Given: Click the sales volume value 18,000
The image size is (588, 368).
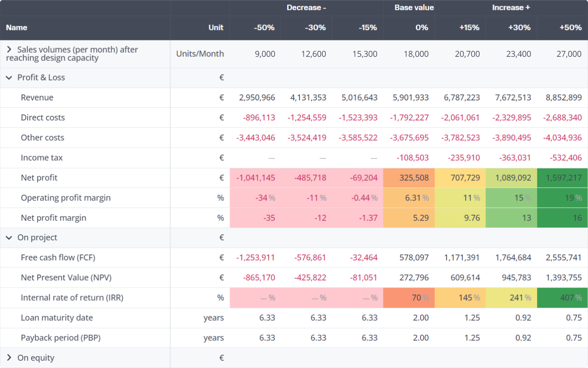Looking at the screenshot, I should (416, 54).
